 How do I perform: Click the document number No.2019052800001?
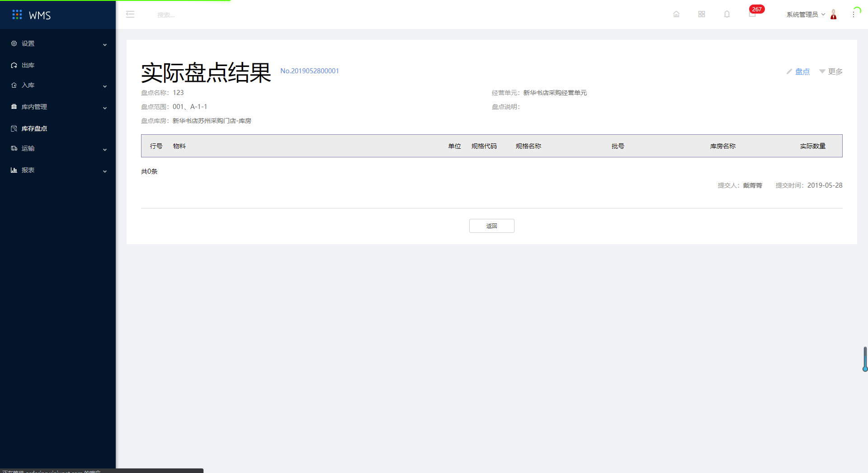(x=310, y=71)
